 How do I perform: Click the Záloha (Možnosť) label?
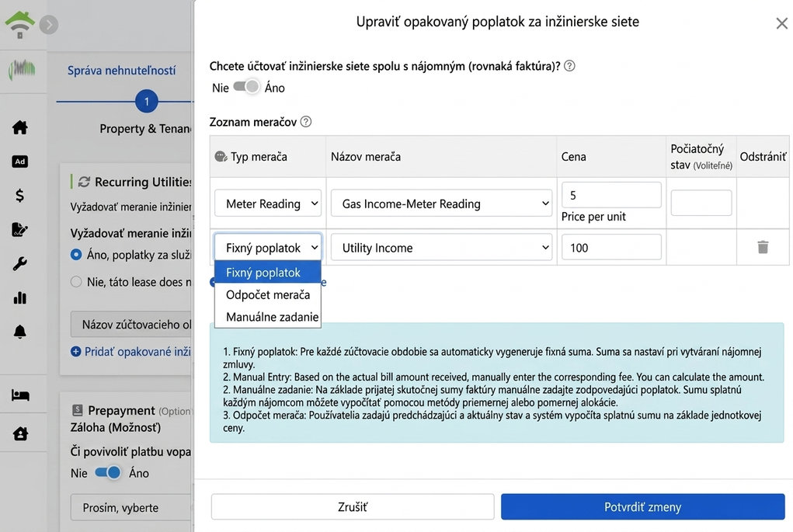116,427
